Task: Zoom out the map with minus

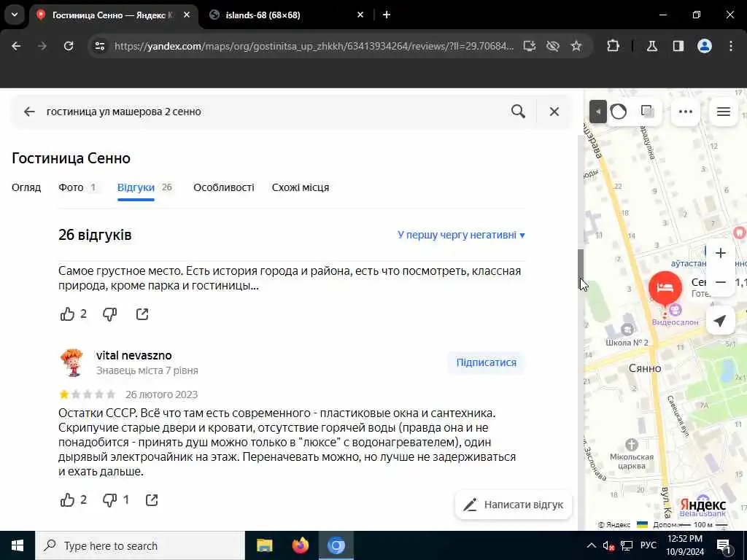Action: (x=721, y=282)
